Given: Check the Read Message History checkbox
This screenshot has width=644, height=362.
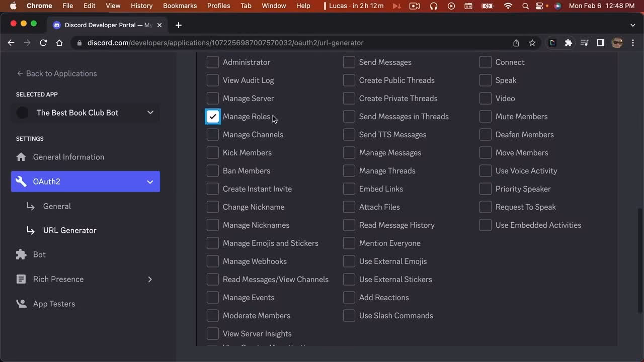Looking at the screenshot, I should [x=349, y=225].
